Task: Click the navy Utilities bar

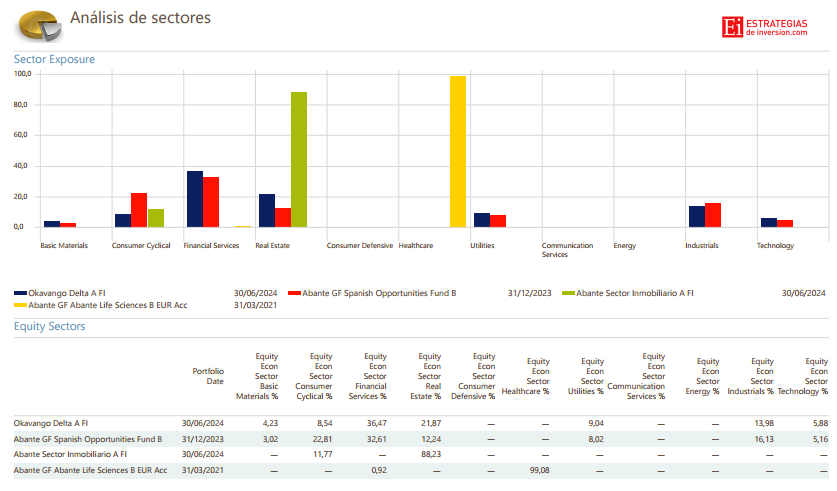Action: [482, 220]
